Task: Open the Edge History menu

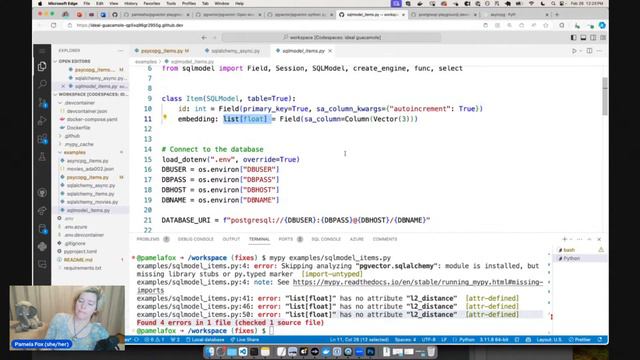Action: pyautogui.click(x=131, y=3)
